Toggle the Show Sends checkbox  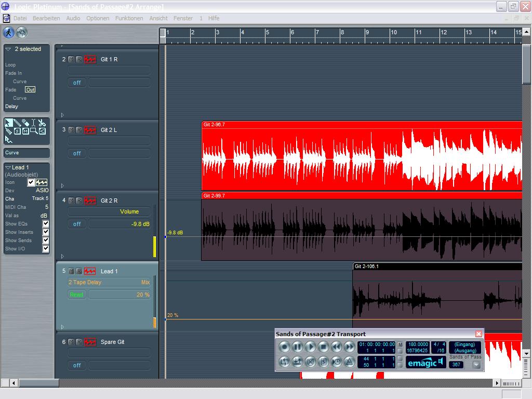[x=46, y=240]
